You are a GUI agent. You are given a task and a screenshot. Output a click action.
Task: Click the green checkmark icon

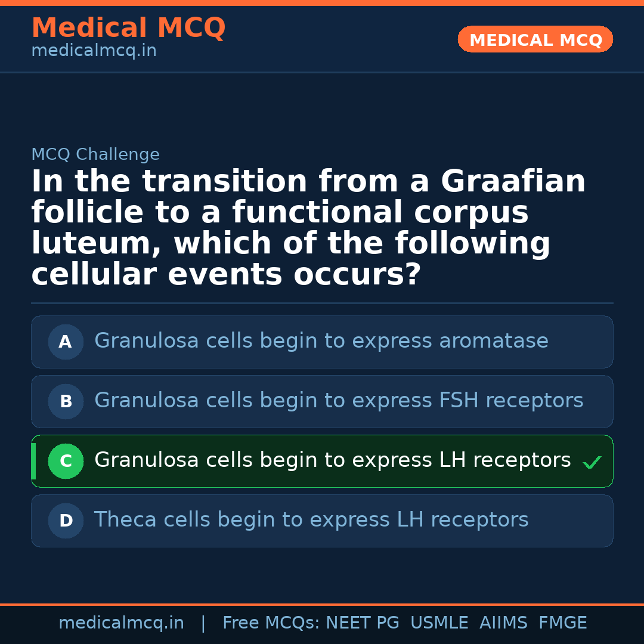592,462
